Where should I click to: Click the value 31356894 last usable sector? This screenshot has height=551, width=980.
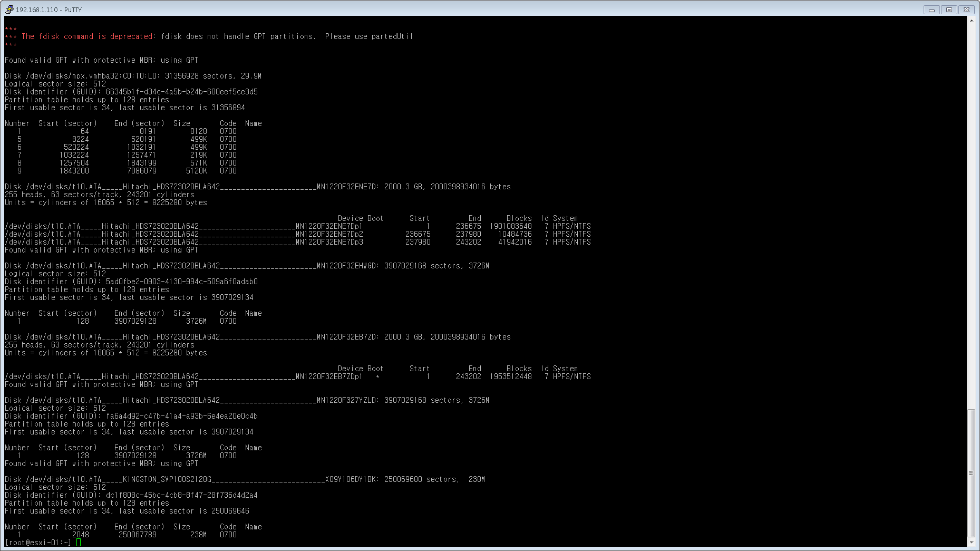(x=228, y=108)
